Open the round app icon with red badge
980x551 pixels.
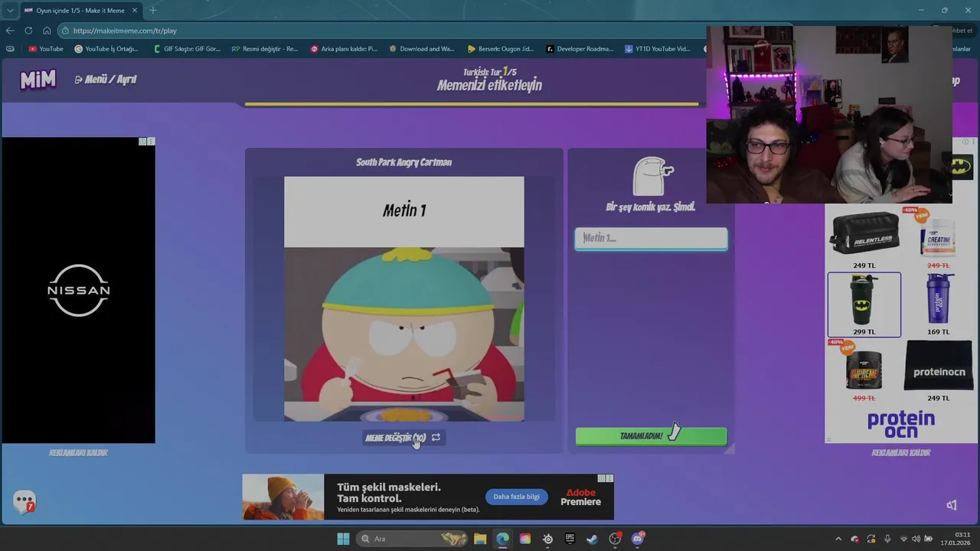tap(615, 539)
